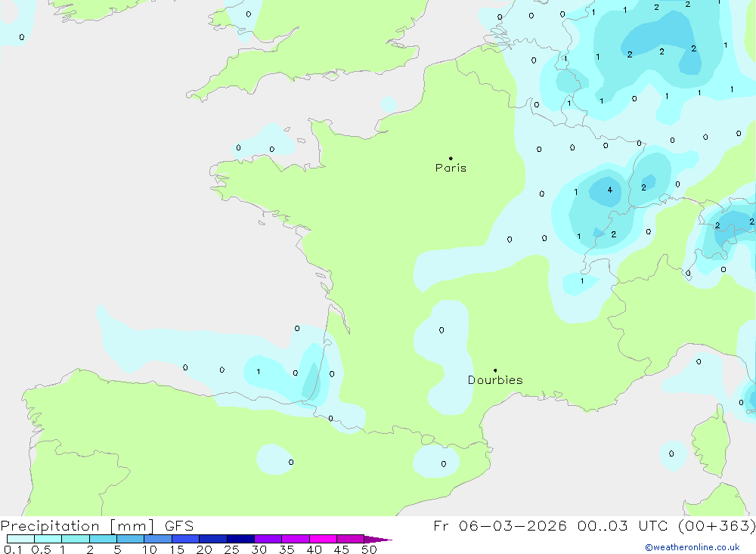756x554 pixels.
Task: Click the 0.5–1 mm legend color swatch
Action: tap(48, 539)
